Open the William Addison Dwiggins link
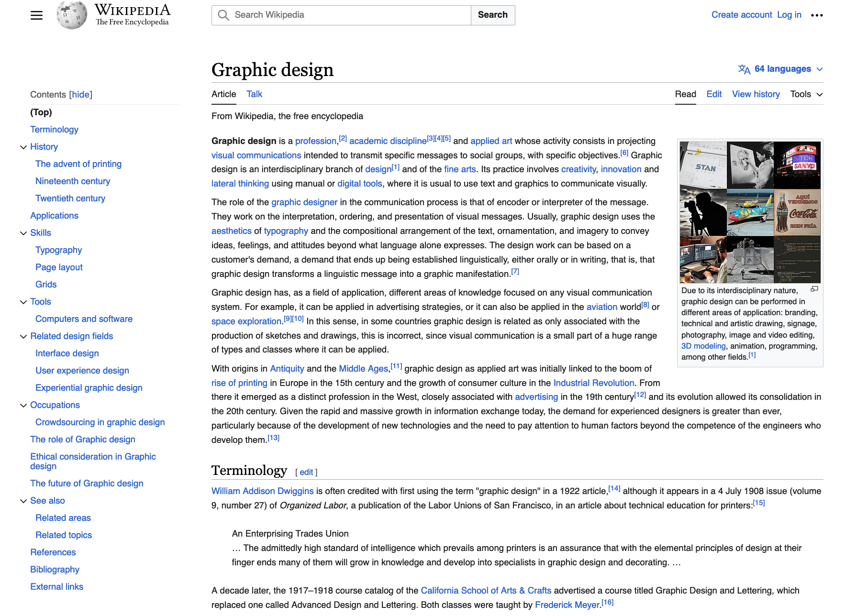Viewport: 845px width, 616px height. [263, 491]
